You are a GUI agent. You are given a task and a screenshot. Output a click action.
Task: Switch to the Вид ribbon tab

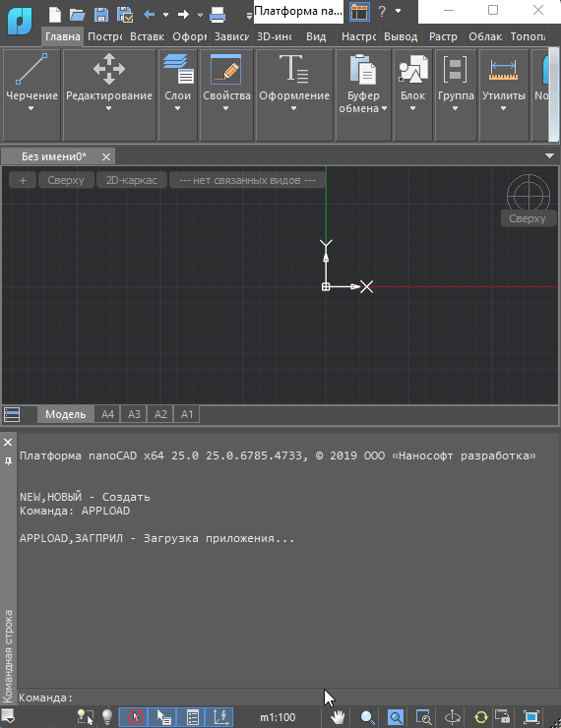[x=316, y=36]
